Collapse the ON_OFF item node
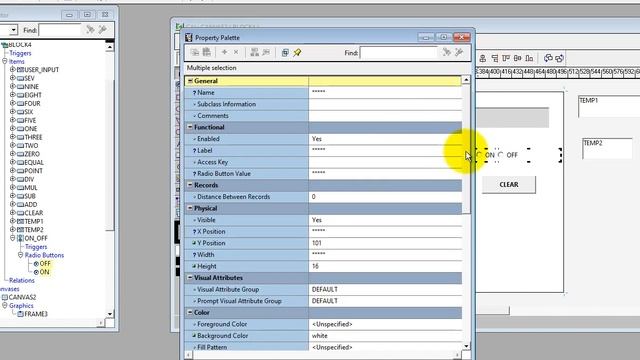This screenshot has height=360, width=640. click(x=13, y=238)
